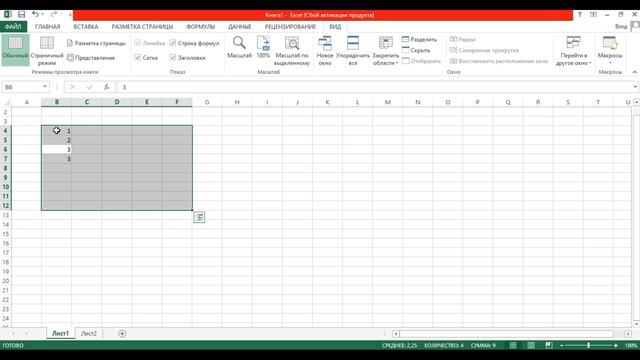Select Page Layout icon in status bar
The width and height of the screenshot is (640, 360).
[531, 345]
